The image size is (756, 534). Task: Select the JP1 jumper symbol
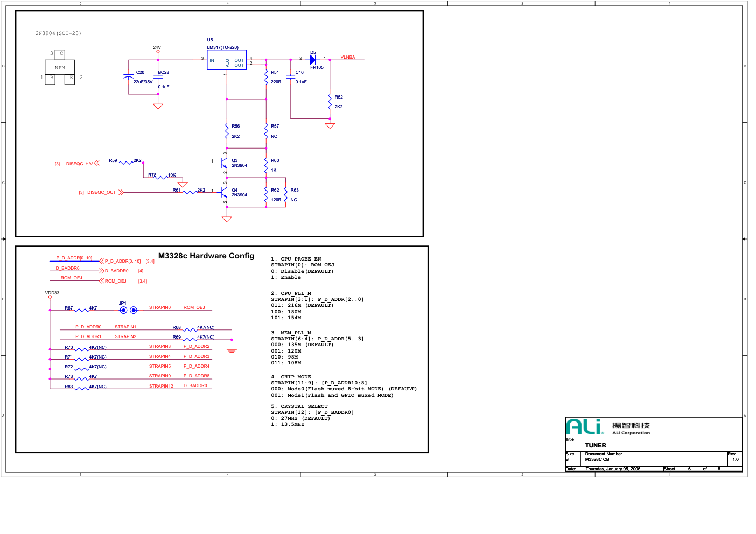tap(128, 310)
